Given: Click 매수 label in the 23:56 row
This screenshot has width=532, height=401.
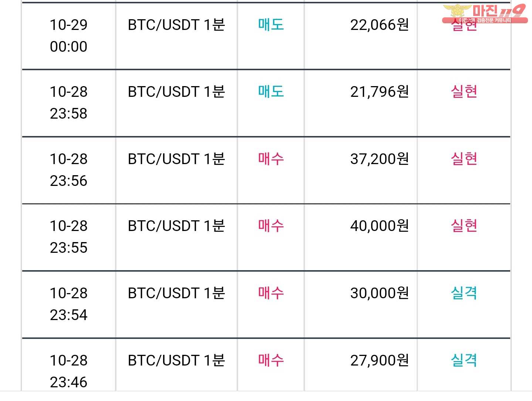Looking at the screenshot, I should tap(271, 159).
